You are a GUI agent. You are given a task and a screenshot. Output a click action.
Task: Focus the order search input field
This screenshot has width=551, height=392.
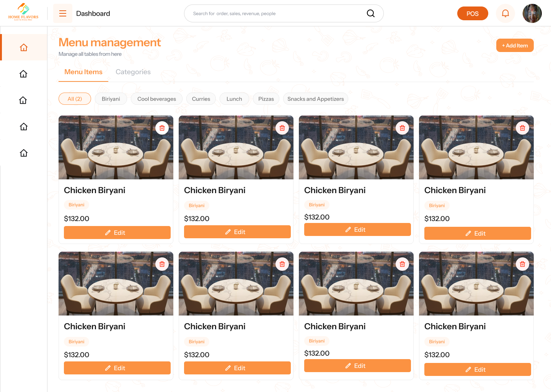pos(275,13)
